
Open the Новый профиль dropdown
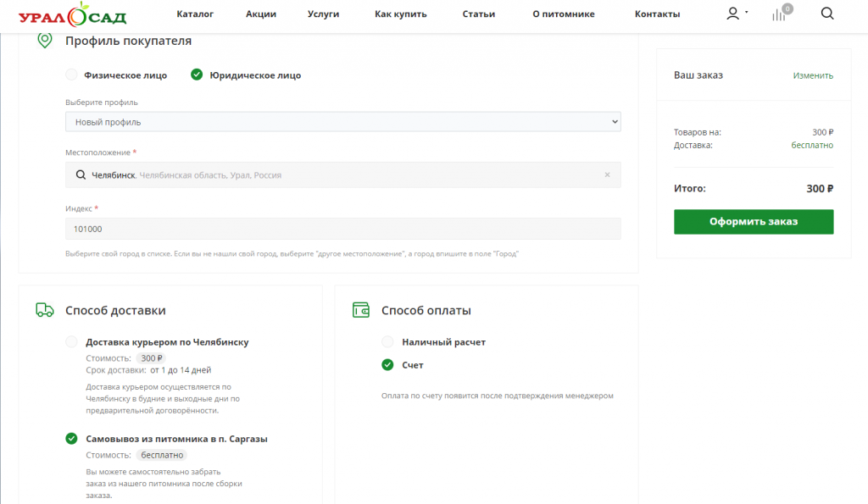(x=342, y=122)
